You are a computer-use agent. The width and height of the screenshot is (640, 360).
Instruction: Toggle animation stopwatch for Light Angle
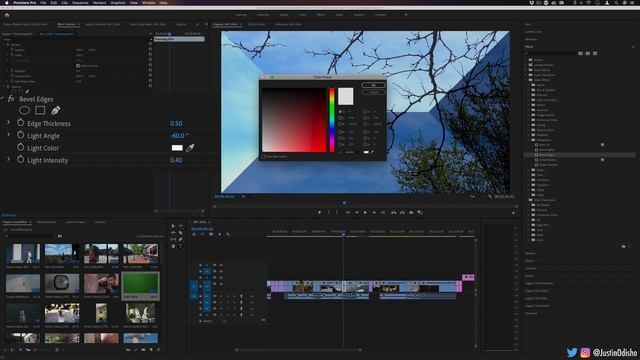pos(20,135)
